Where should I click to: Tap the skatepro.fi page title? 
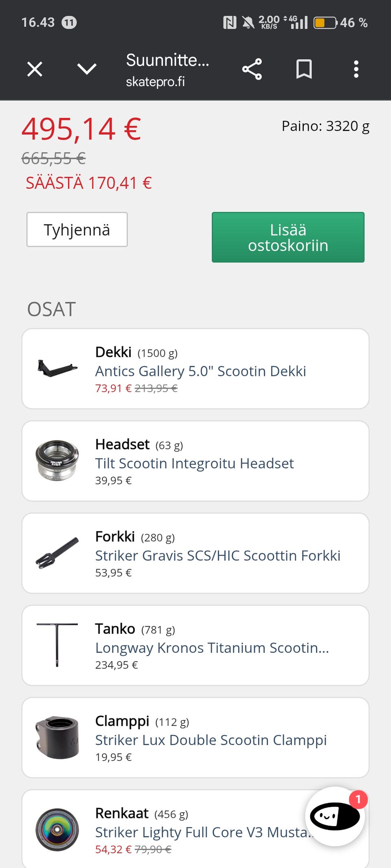[167, 69]
